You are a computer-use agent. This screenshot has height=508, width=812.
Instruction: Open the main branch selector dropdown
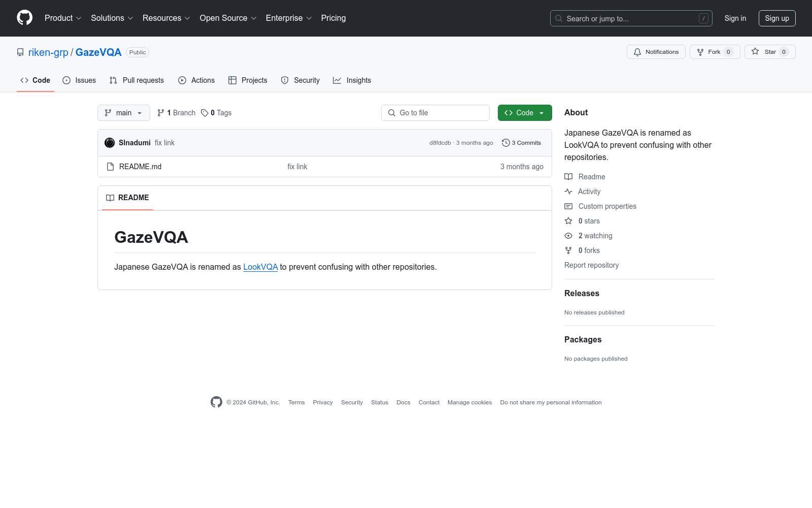coord(124,113)
